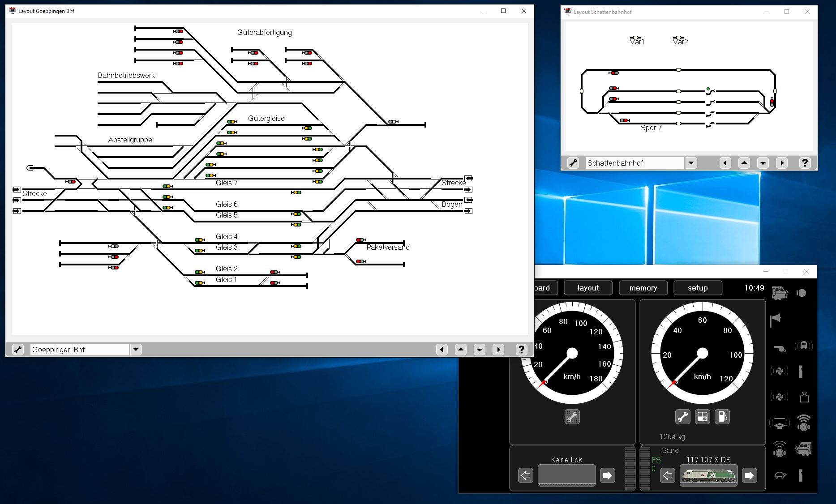
Task: Open wrench settings in Goeppingen Bhf layout window
Action: 17,350
